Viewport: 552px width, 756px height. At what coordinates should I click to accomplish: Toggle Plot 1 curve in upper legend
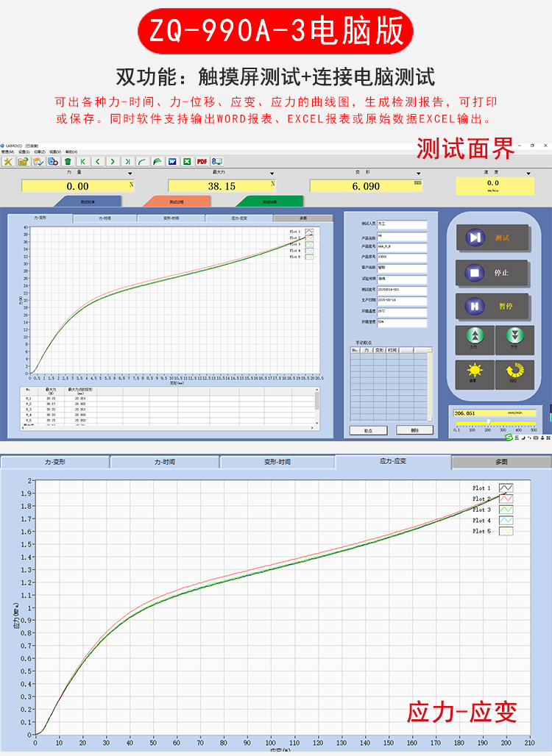pos(309,232)
